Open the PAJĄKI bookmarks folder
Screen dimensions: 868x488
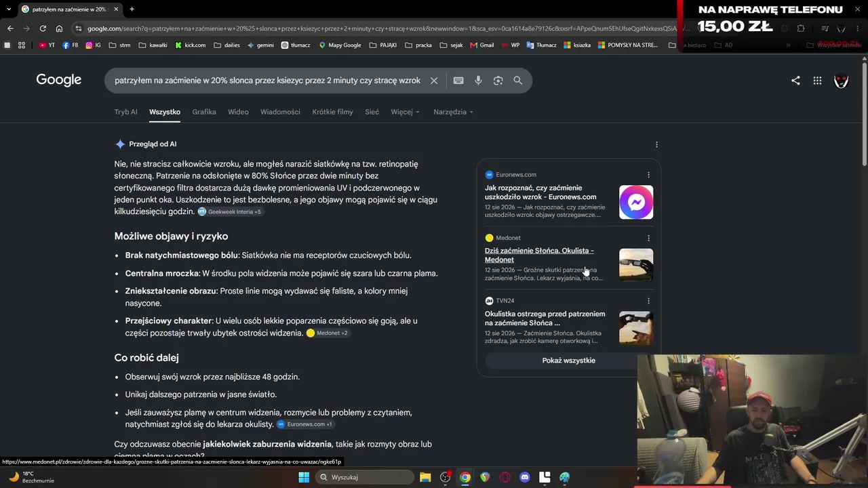[x=383, y=45]
